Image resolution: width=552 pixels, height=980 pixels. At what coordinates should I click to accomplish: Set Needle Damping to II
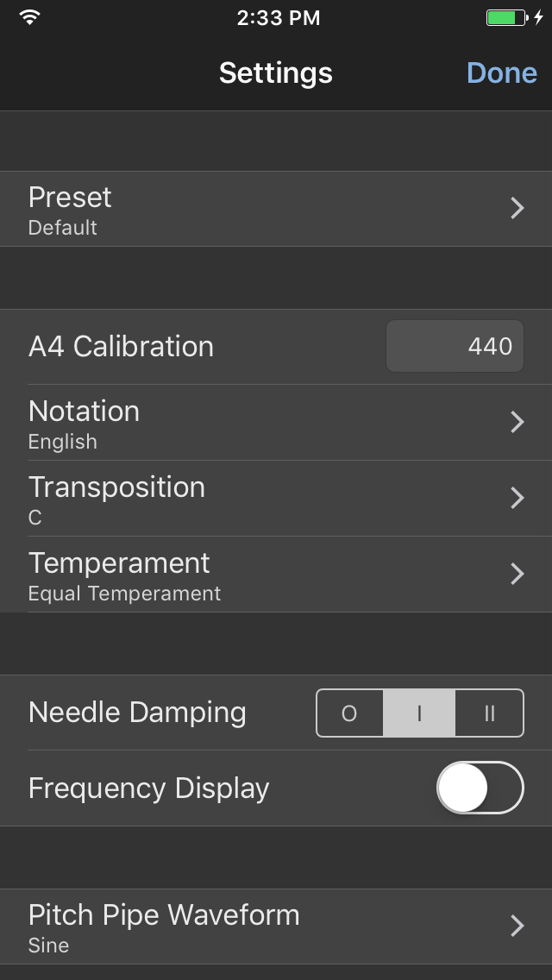[x=489, y=713]
